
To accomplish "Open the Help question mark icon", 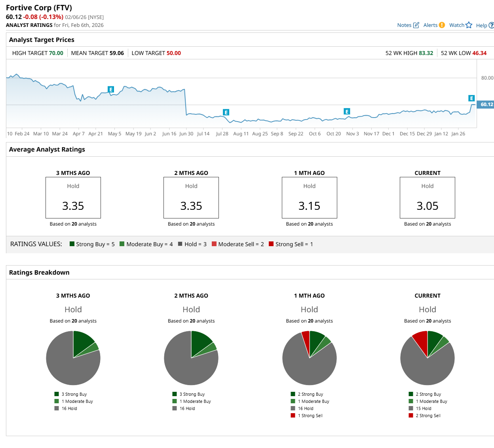I will [492, 25].
